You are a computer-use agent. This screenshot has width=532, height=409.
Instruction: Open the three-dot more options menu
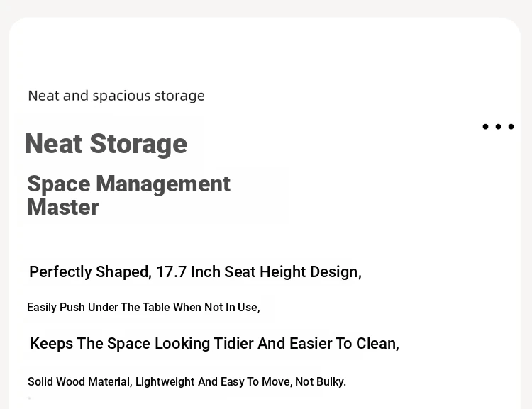point(498,126)
